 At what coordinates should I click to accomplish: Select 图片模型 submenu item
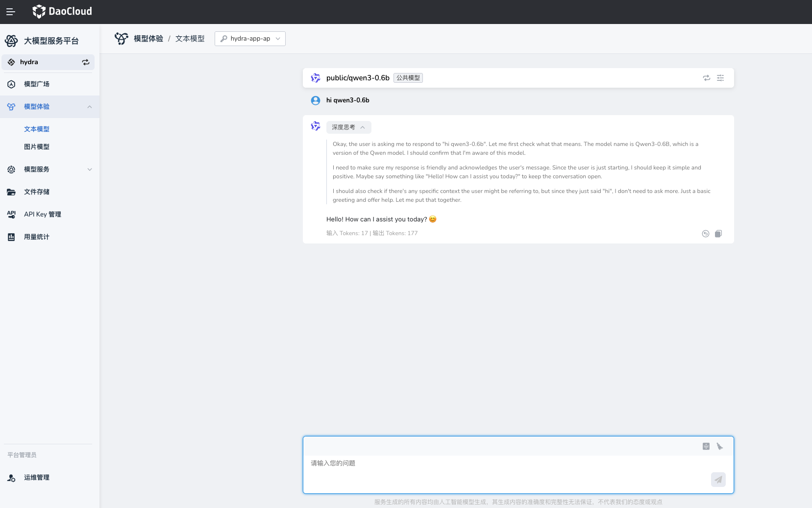pos(37,147)
